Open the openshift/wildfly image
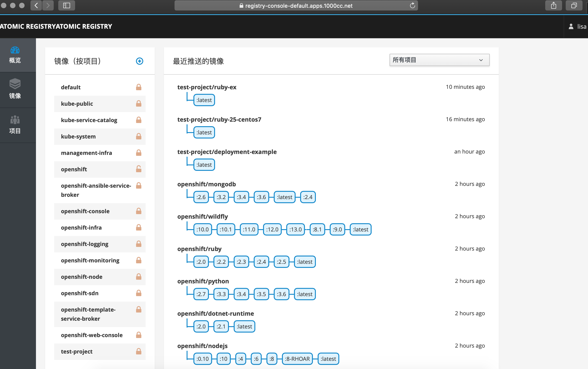588x369 pixels. [x=203, y=216]
